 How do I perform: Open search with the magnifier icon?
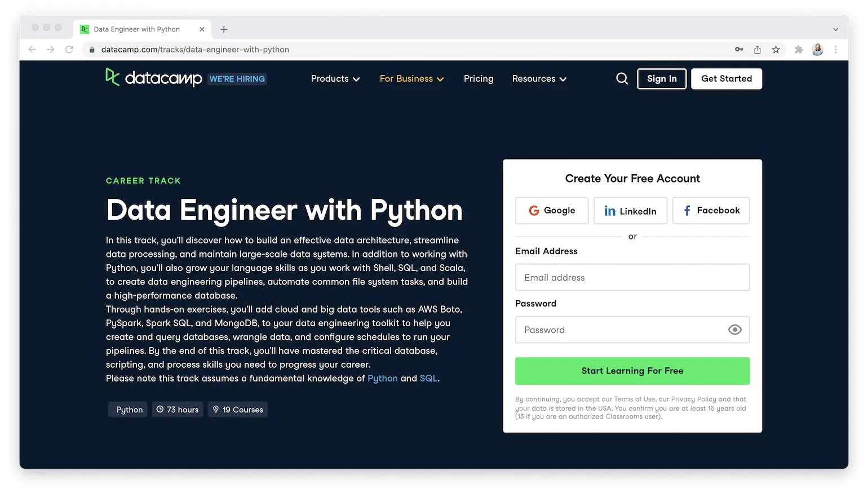click(x=622, y=78)
